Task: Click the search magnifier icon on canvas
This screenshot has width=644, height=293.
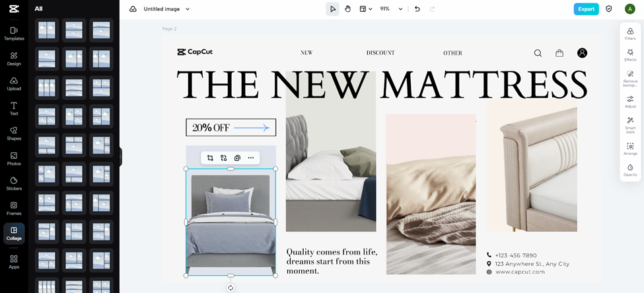Action: (538, 53)
